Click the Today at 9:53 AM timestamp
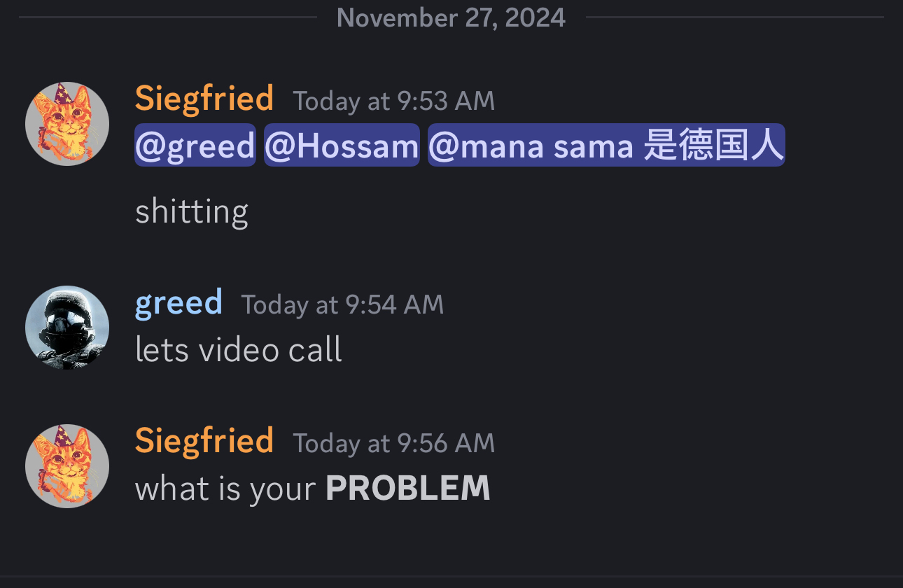 coord(393,101)
